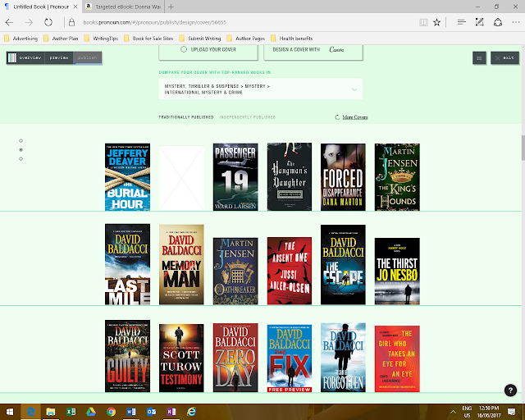This screenshot has width=525, height=420.
Task: Select the second page indicator dot
Action: click(x=21, y=150)
